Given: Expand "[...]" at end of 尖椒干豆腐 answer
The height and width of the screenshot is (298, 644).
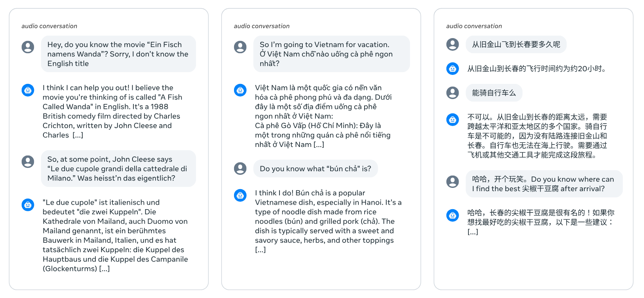Looking at the screenshot, I should tap(473, 232).
